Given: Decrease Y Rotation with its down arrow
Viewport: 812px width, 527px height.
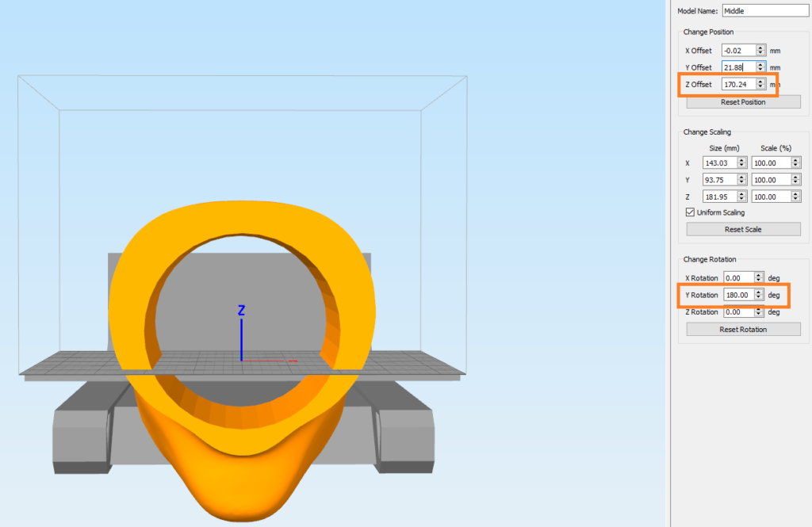Looking at the screenshot, I should pos(759,298).
